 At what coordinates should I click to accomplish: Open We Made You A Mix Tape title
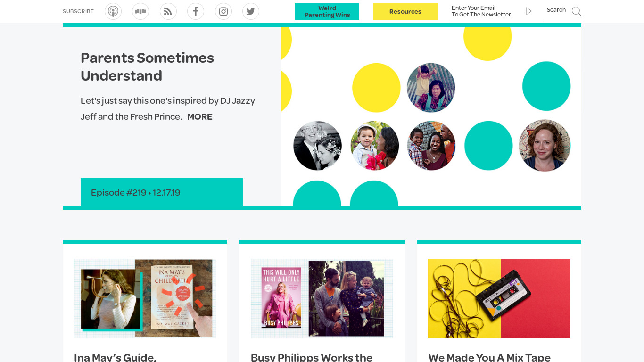pyautogui.click(x=489, y=357)
